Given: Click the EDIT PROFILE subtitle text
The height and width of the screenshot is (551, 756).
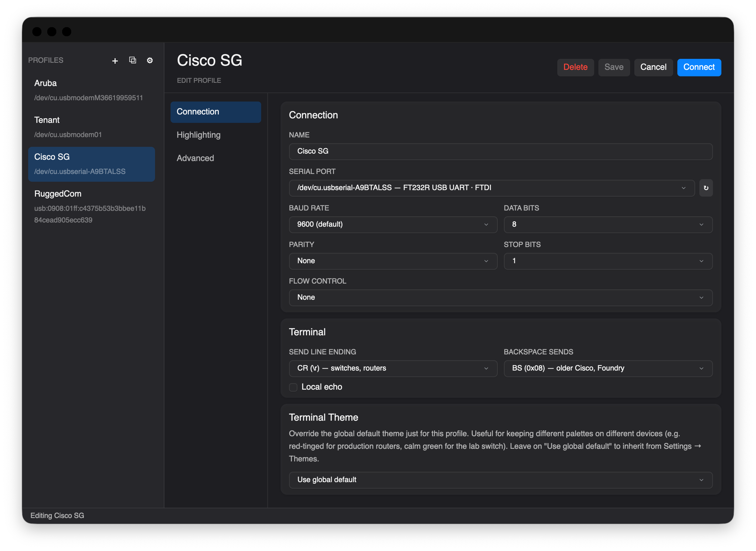Looking at the screenshot, I should (x=199, y=81).
